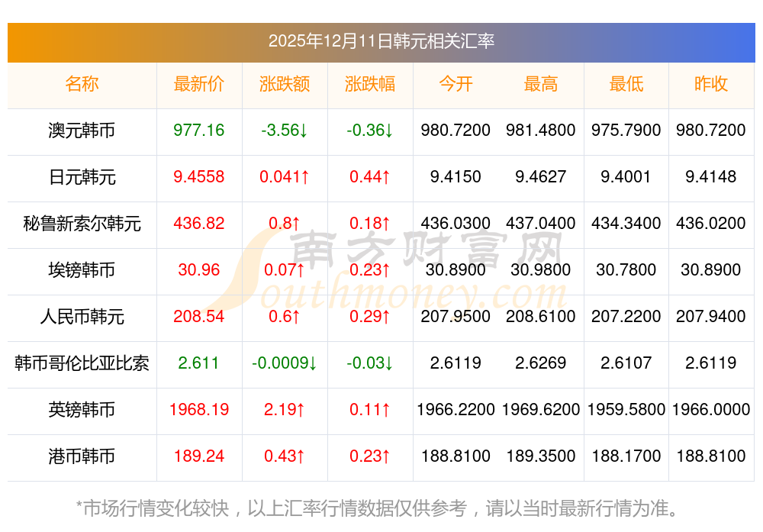Select the high value 981.4800

[x=541, y=131]
